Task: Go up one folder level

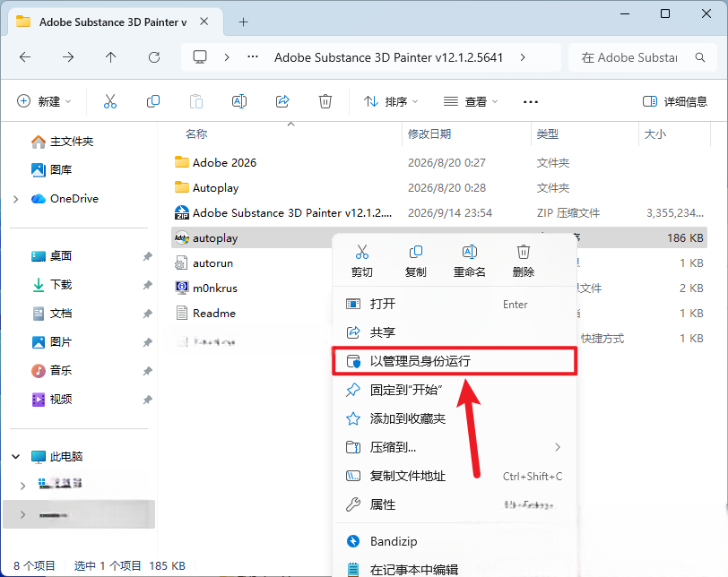Action: (x=110, y=57)
